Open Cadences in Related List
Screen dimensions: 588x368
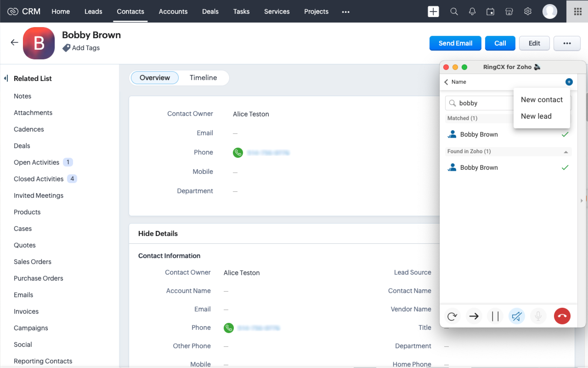pyautogui.click(x=29, y=129)
